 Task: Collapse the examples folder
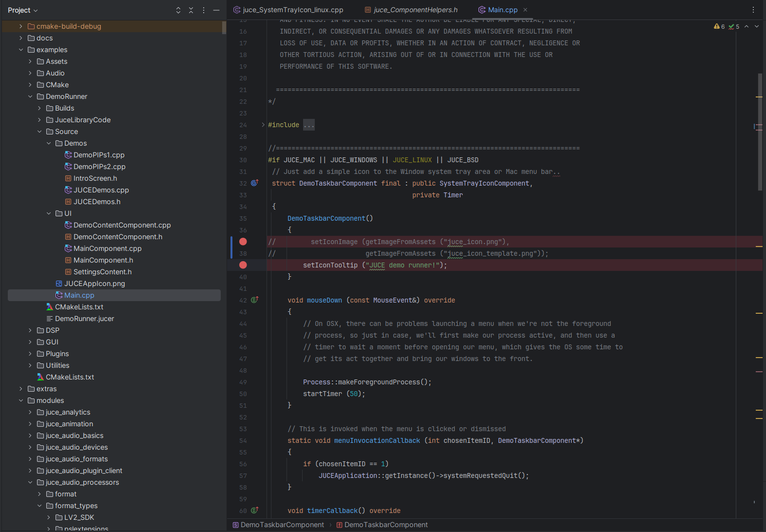click(21, 50)
